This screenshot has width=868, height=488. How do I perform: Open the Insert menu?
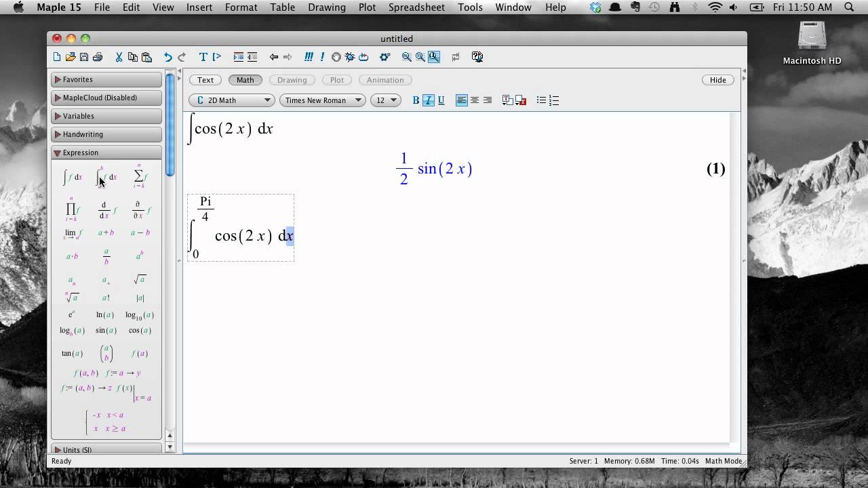[199, 7]
